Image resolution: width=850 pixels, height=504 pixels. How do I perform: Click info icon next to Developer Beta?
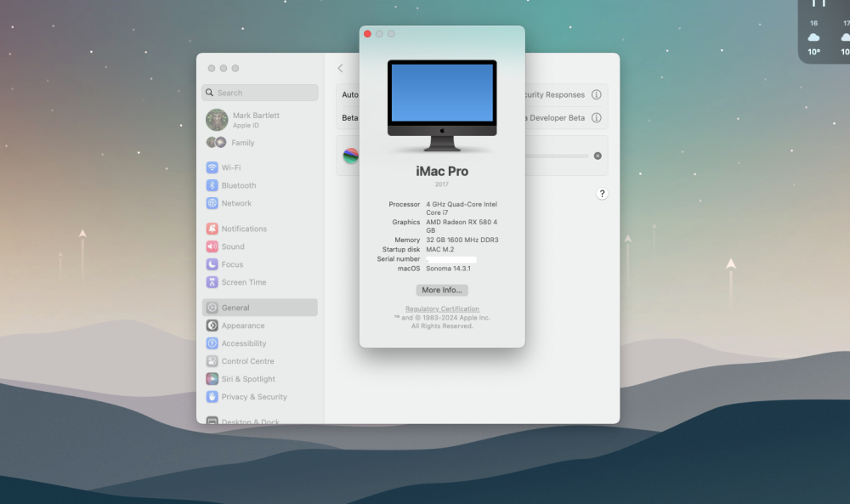click(597, 117)
